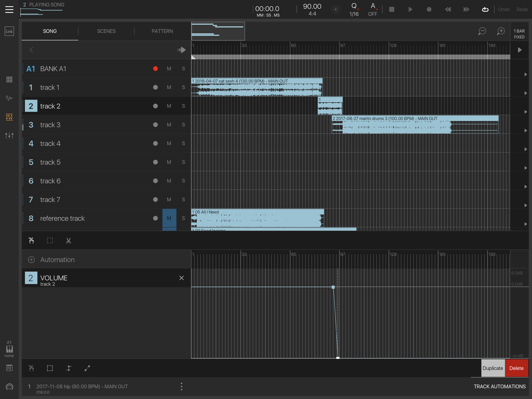Open Ableton Link settings

coord(9,31)
